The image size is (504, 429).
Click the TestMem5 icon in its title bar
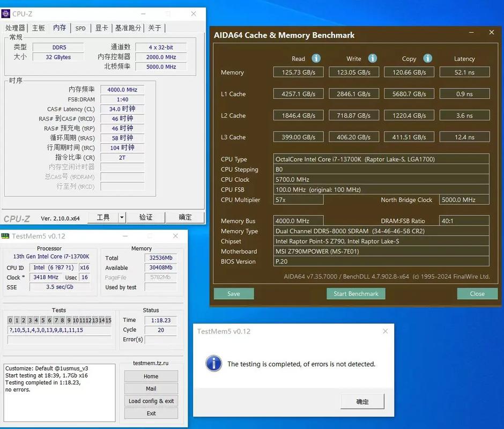[x=6, y=236]
